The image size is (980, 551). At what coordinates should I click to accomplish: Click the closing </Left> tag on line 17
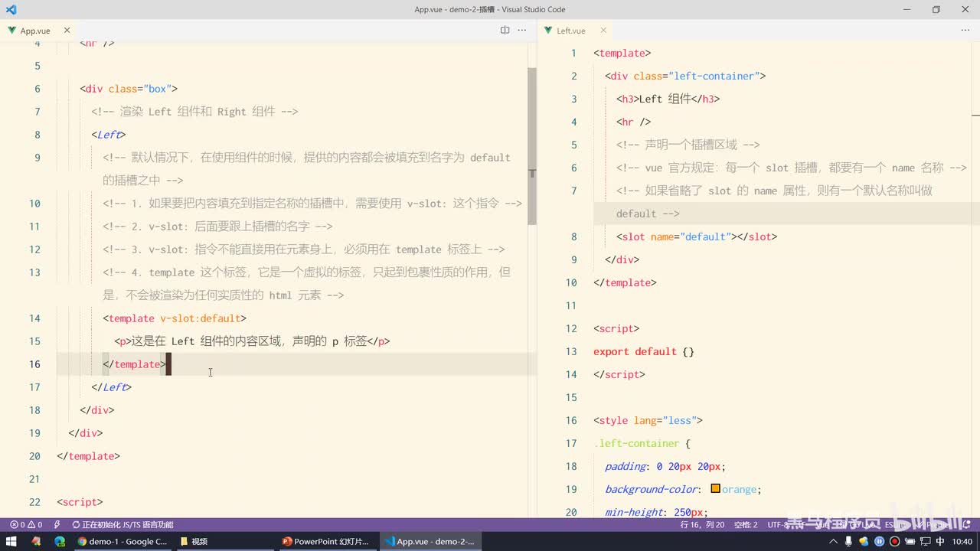pos(112,387)
